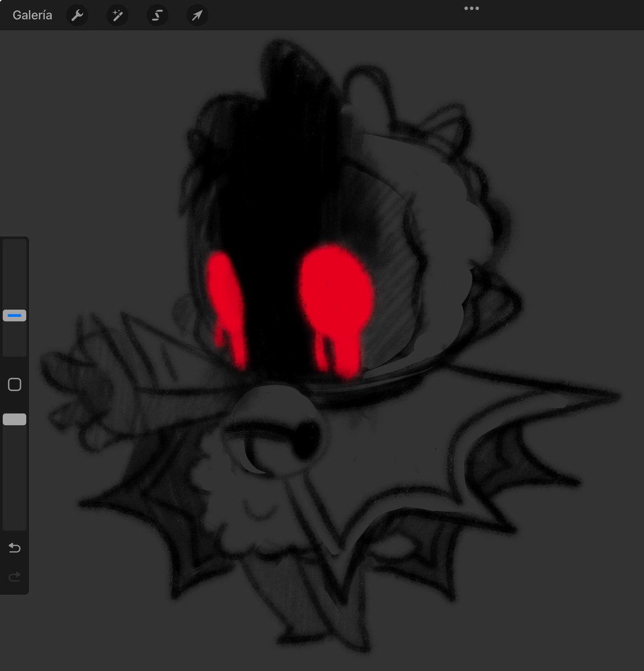Tap Galería to exit the canvas

pos(31,15)
